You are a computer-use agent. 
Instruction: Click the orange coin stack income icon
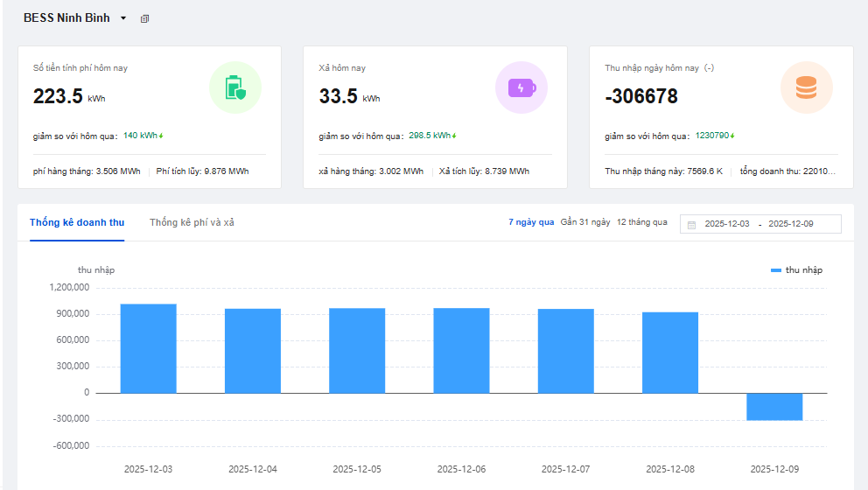pyautogui.click(x=806, y=87)
